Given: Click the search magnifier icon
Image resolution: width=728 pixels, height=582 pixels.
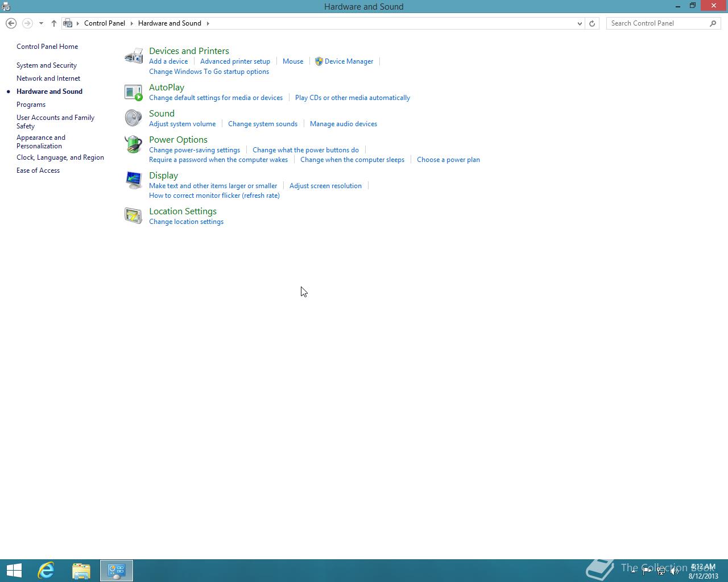Looking at the screenshot, I should click(x=713, y=23).
